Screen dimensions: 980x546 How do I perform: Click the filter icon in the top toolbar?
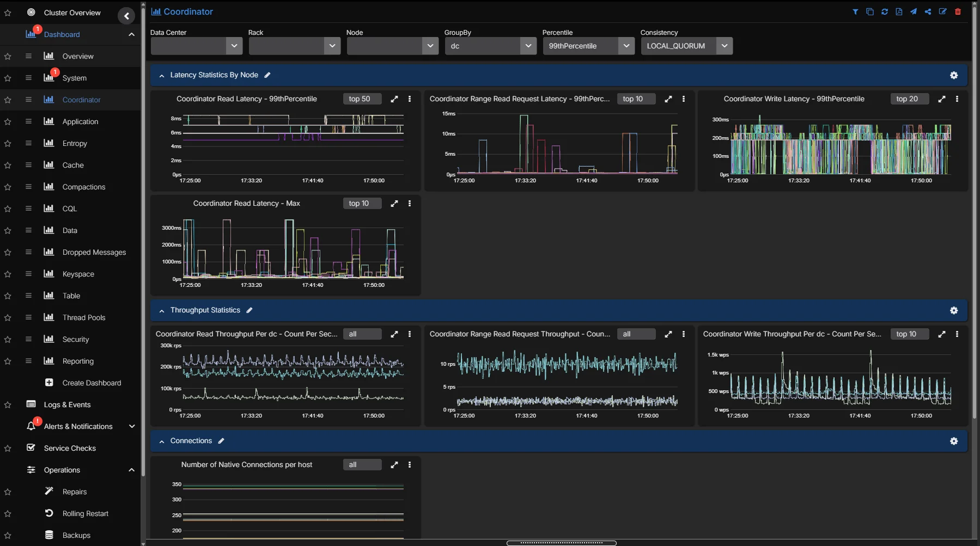click(855, 12)
